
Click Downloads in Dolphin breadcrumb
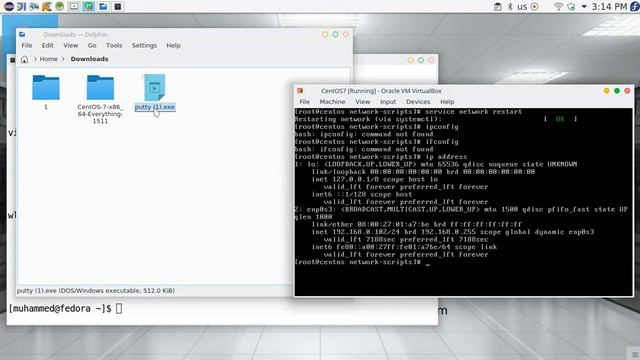(89, 59)
